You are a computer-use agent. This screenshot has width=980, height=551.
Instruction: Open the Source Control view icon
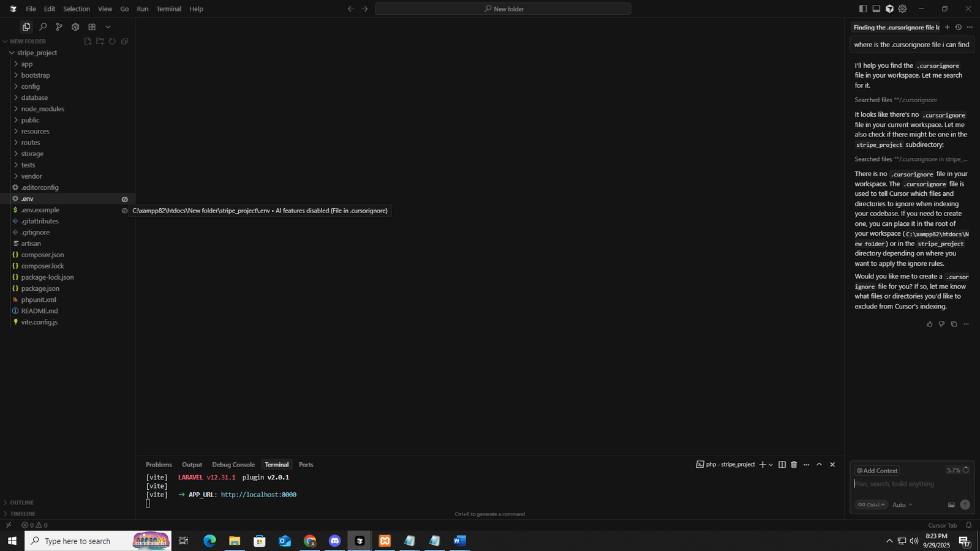[59, 27]
